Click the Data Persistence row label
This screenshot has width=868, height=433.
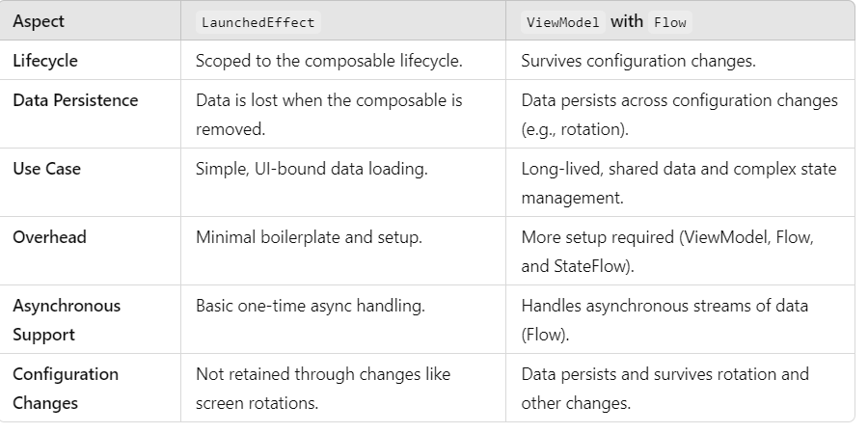[x=75, y=100]
